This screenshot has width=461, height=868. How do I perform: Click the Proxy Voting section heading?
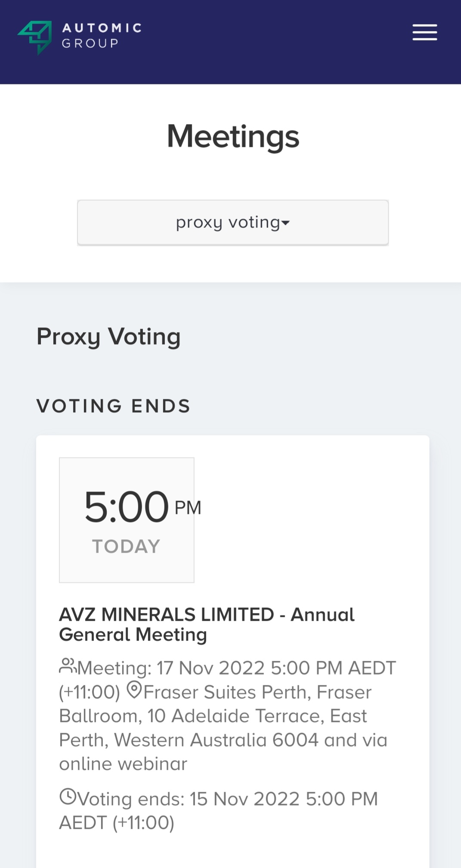108,336
